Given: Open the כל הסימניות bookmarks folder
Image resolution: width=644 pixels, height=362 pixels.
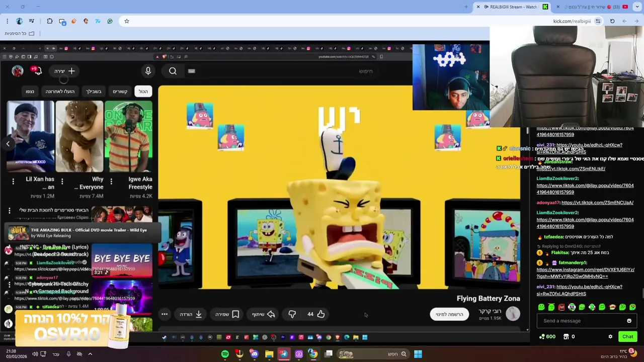Looking at the screenshot, I should coord(20,33).
